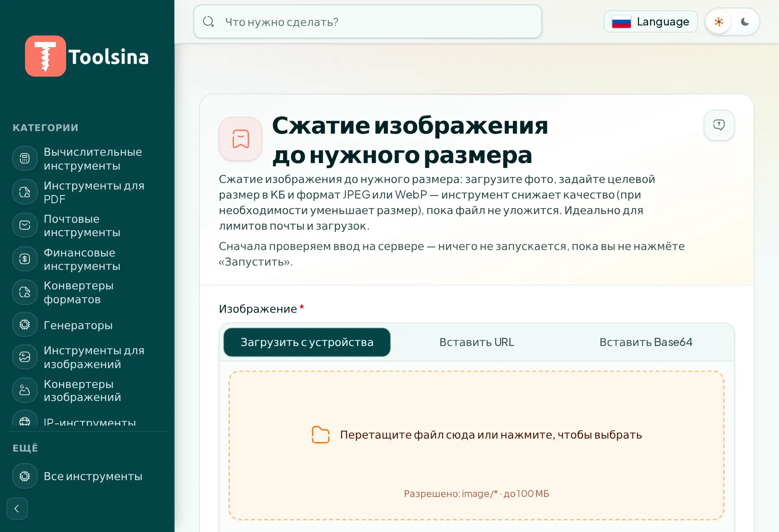Open the Toolsina logo home link
This screenshot has width=779, height=532.
coord(87,56)
